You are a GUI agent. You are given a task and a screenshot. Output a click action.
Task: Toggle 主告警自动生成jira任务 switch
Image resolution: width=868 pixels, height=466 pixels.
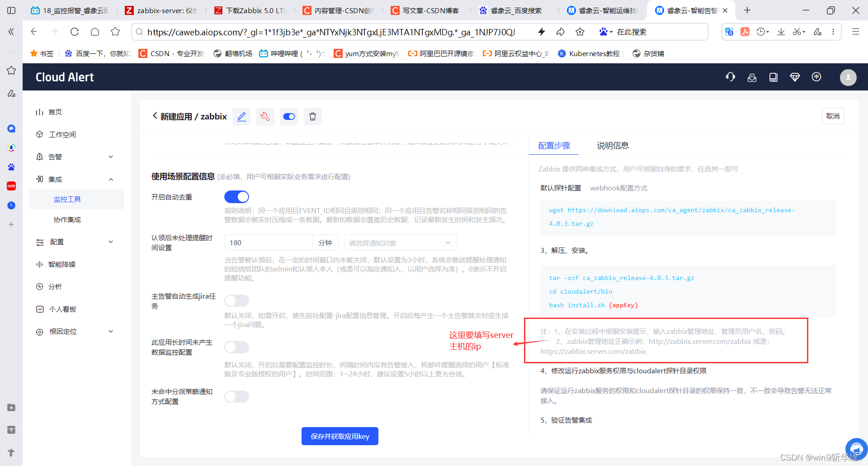click(x=236, y=300)
